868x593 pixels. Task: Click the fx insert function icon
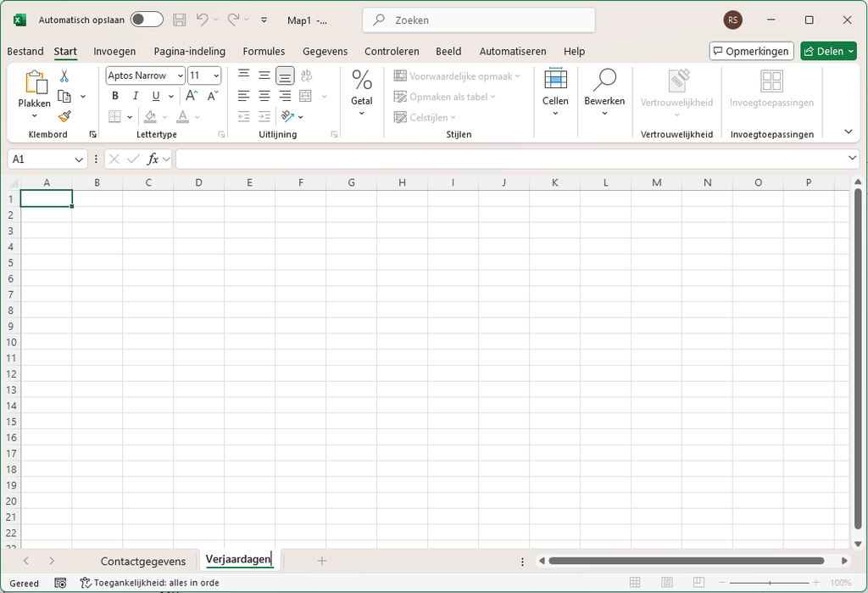pyautogui.click(x=153, y=159)
